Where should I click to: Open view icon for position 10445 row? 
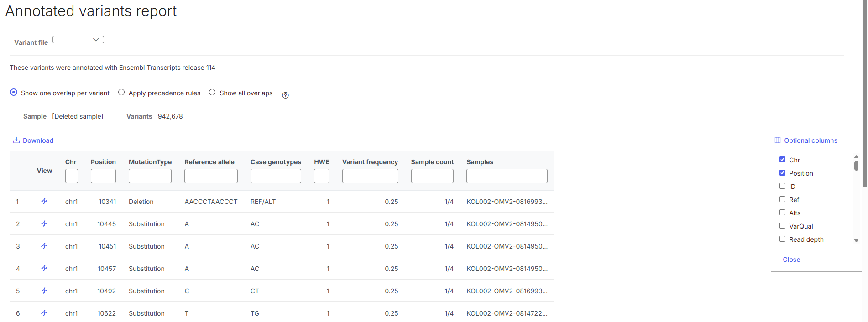(44, 223)
